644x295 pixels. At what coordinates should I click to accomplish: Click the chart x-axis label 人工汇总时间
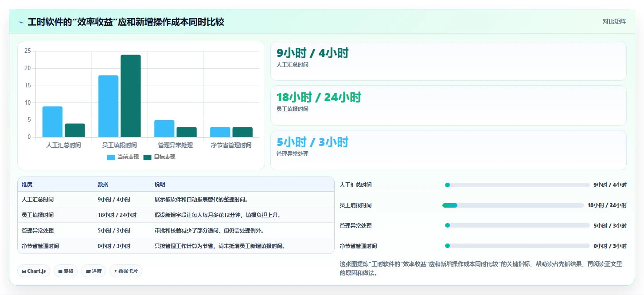pyautogui.click(x=64, y=145)
